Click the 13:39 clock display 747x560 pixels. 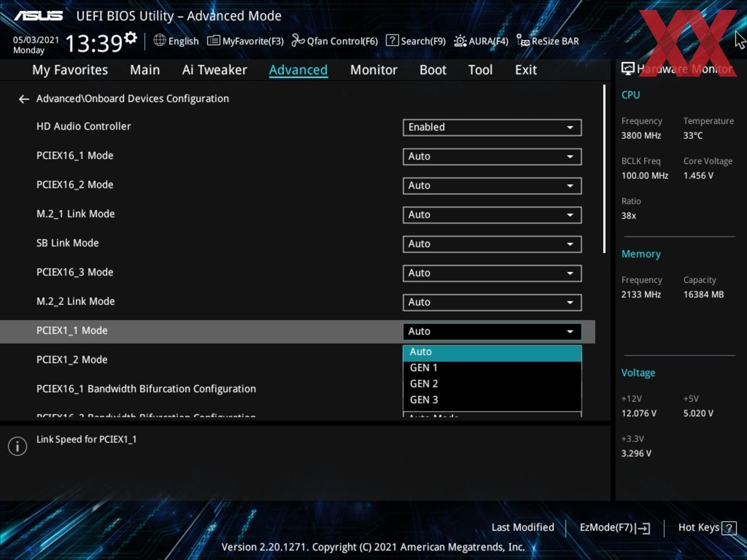coord(93,43)
